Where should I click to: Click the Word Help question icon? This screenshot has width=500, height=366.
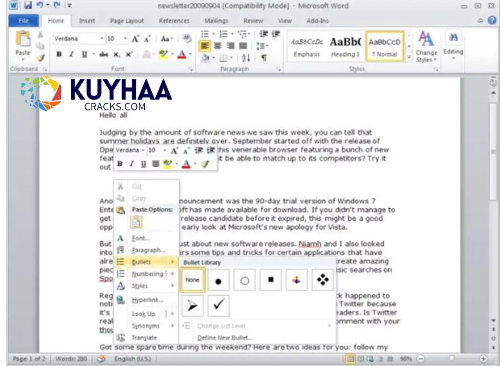pos(492,20)
